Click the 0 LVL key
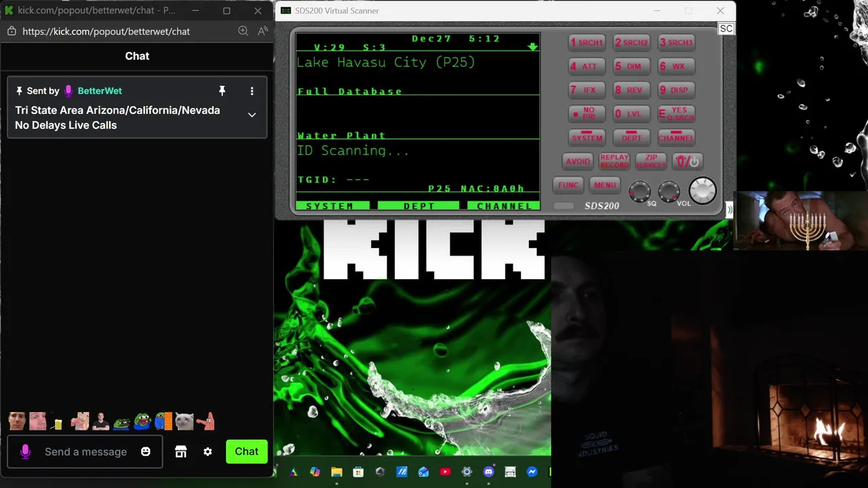 click(631, 114)
